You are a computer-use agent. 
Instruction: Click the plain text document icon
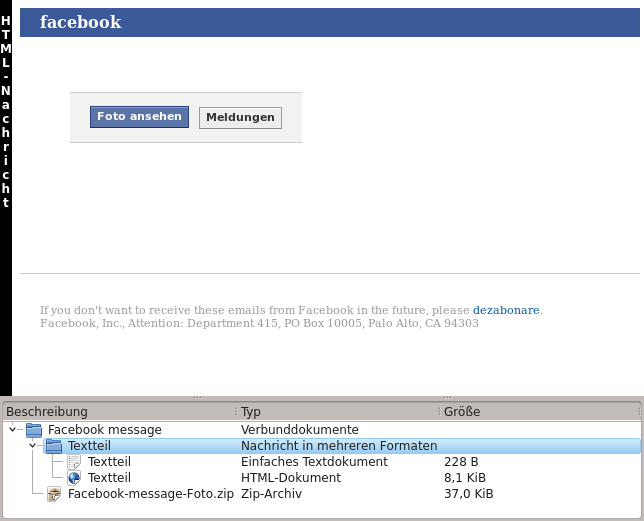click(74, 462)
